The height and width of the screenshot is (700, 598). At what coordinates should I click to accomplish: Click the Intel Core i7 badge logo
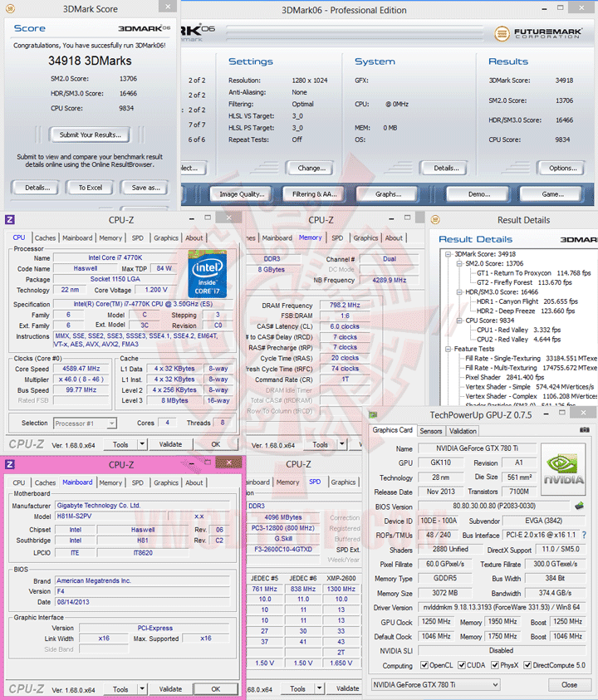[207, 274]
